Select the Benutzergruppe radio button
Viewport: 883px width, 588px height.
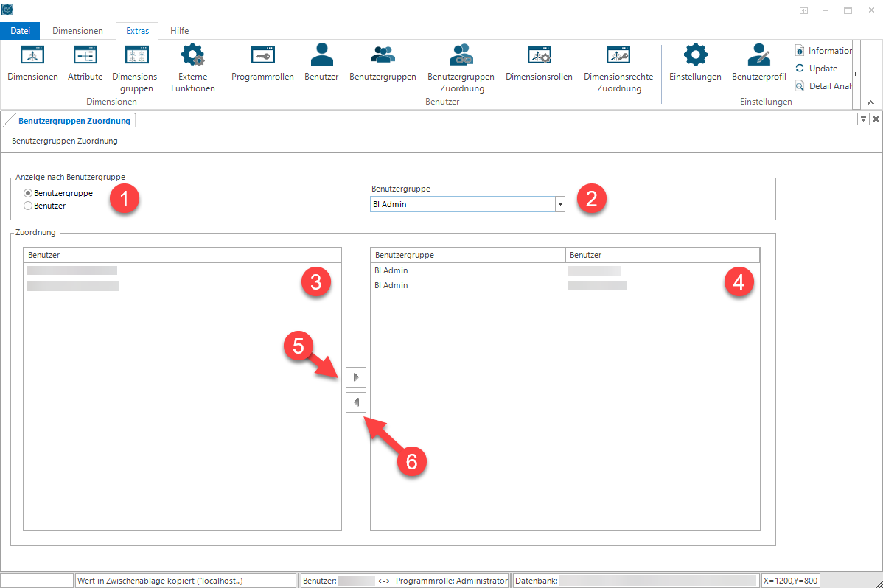click(27, 193)
